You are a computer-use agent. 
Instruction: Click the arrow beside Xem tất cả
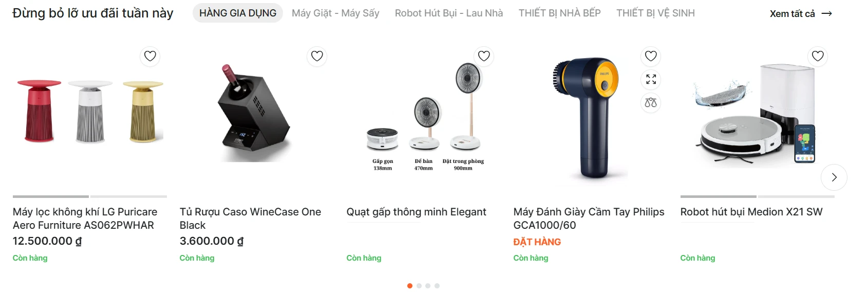tap(827, 14)
